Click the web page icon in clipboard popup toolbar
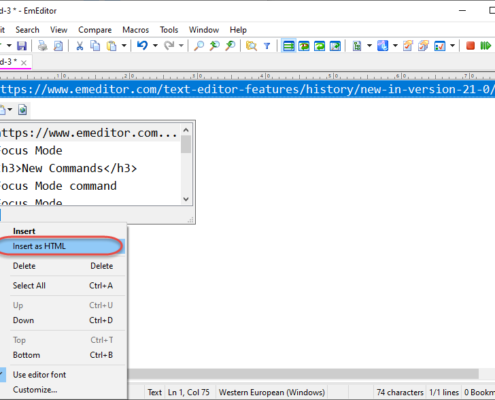The image size is (495, 400). tap(23, 110)
